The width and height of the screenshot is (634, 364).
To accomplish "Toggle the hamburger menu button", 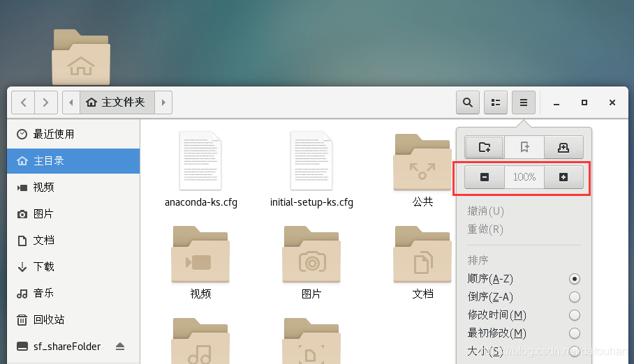I will [524, 103].
